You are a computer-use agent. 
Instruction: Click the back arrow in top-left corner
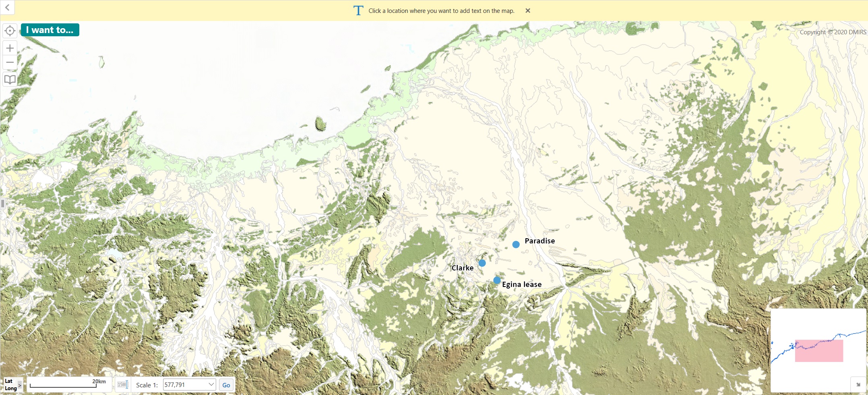[7, 7]
